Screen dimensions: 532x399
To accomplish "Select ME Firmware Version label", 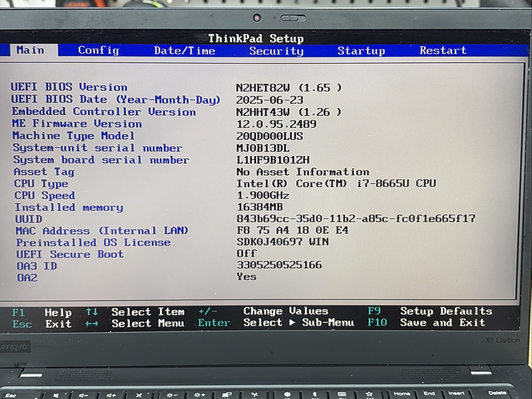I will pyautogui.click(x=77, y=123).
